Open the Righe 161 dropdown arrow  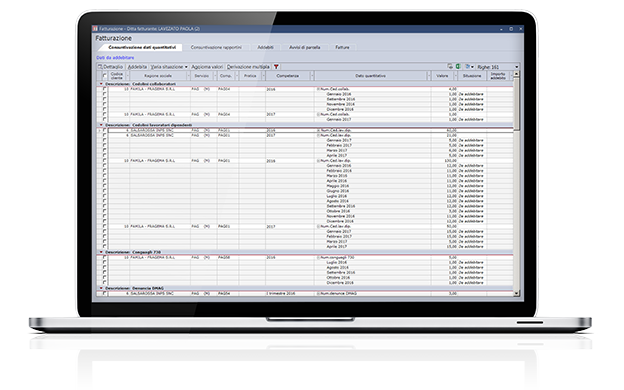coord(517,67)
